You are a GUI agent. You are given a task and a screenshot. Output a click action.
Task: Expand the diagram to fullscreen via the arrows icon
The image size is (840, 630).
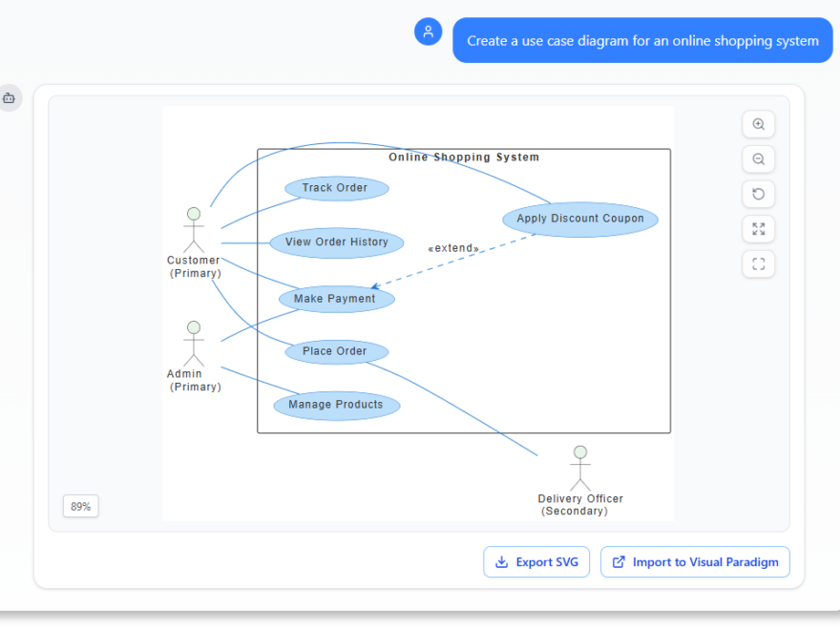(x=758, y=229)
